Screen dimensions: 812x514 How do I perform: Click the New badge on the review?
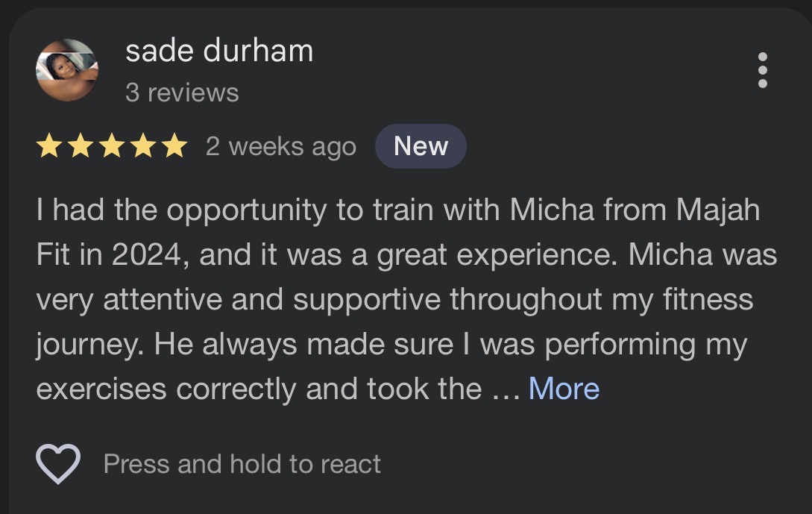[421, 146]
